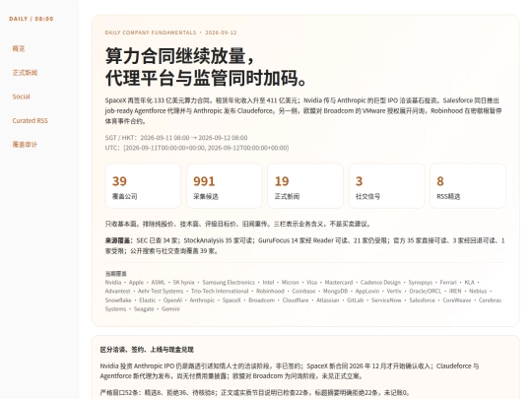This screenshot has width=532, height=399.
Task: Click the 只收基本面 disclaimer line
Action: (238, 224)
